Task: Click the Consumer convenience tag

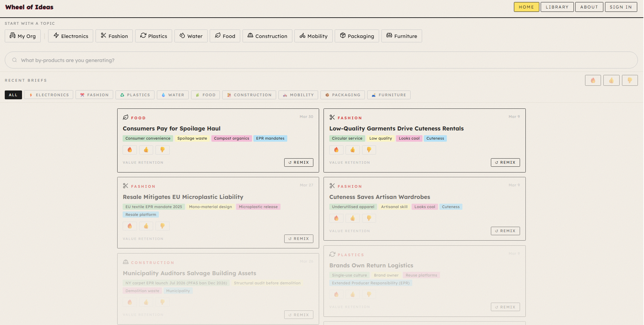Action: [148, 138]
